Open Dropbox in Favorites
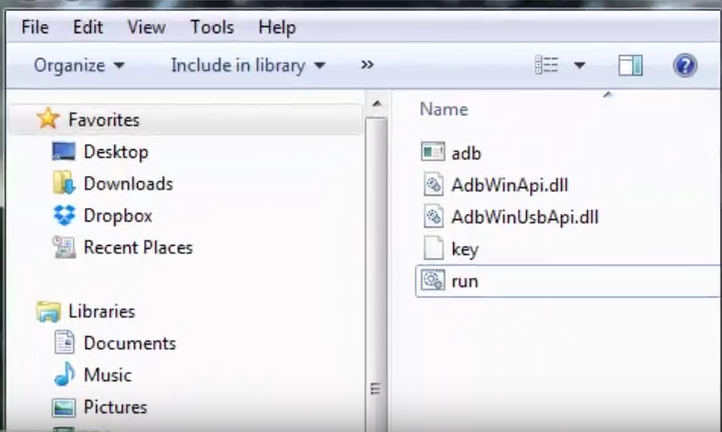Image resolution: width=722 pixels, height=432 pixels. (118, 216)
